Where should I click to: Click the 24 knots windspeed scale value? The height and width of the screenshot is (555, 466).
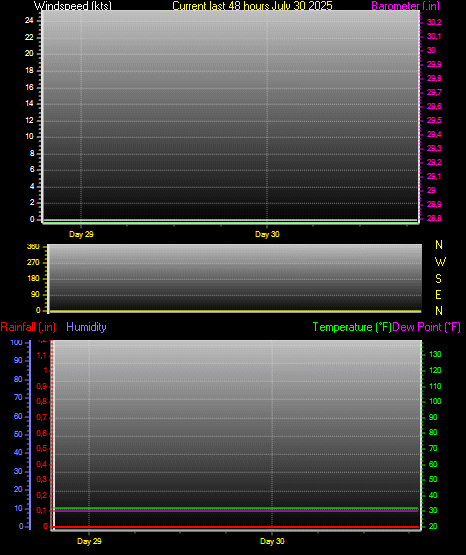click(x=29, y=21)
